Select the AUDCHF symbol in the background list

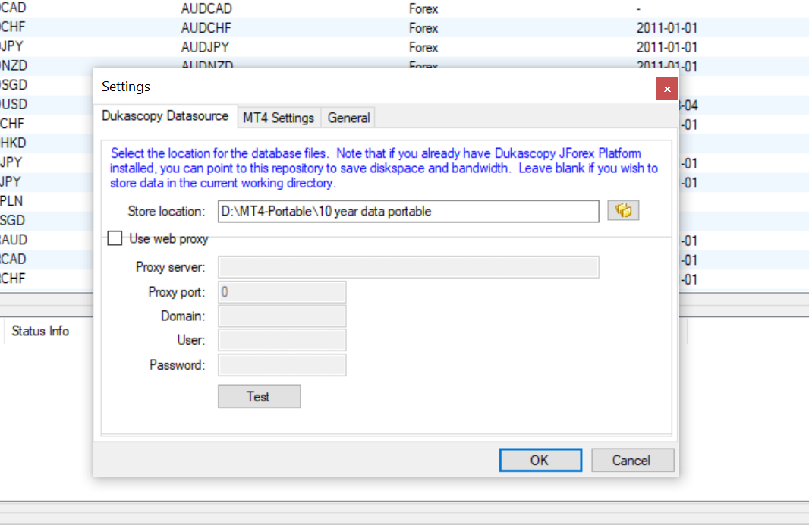tap(206, 28)
